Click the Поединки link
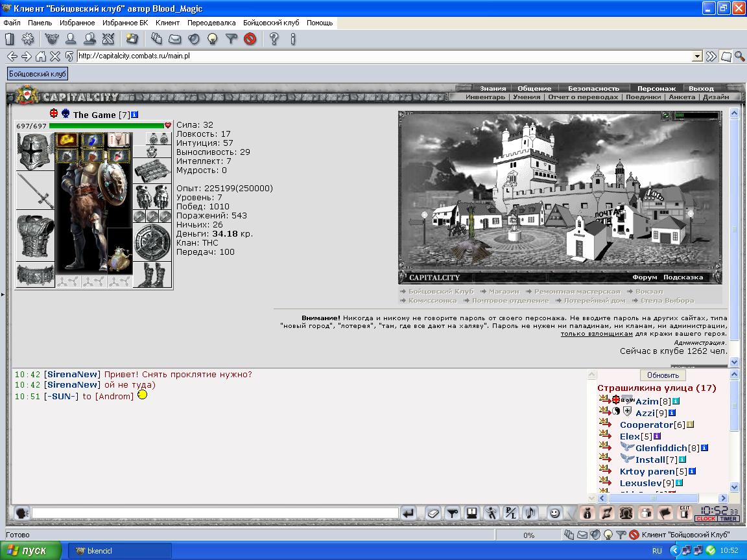Viewport: 747px width, 560px height. (643, 97)
